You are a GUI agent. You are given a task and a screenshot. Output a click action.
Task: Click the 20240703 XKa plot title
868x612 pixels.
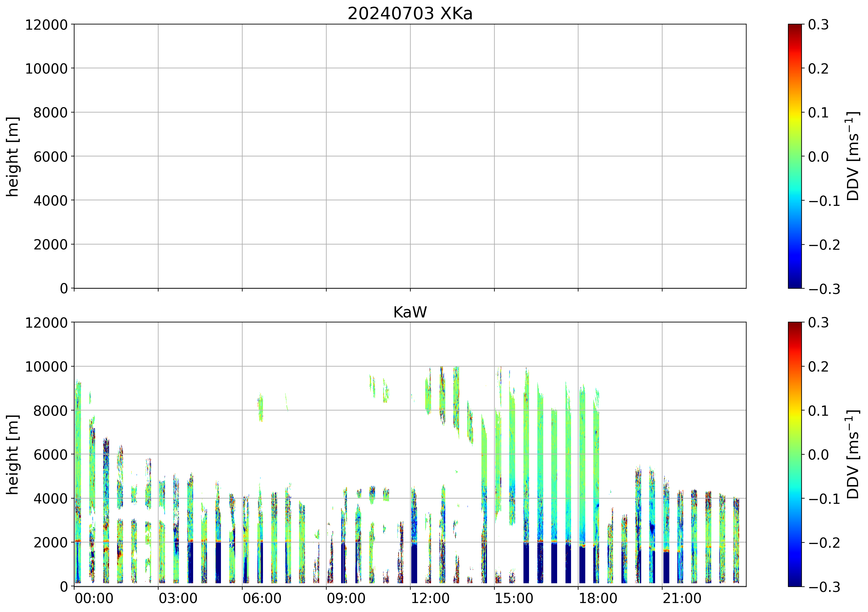coord(410,14)
